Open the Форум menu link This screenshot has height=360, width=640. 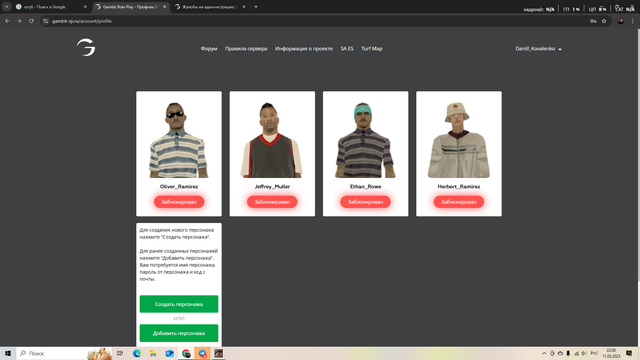(209, 49)
